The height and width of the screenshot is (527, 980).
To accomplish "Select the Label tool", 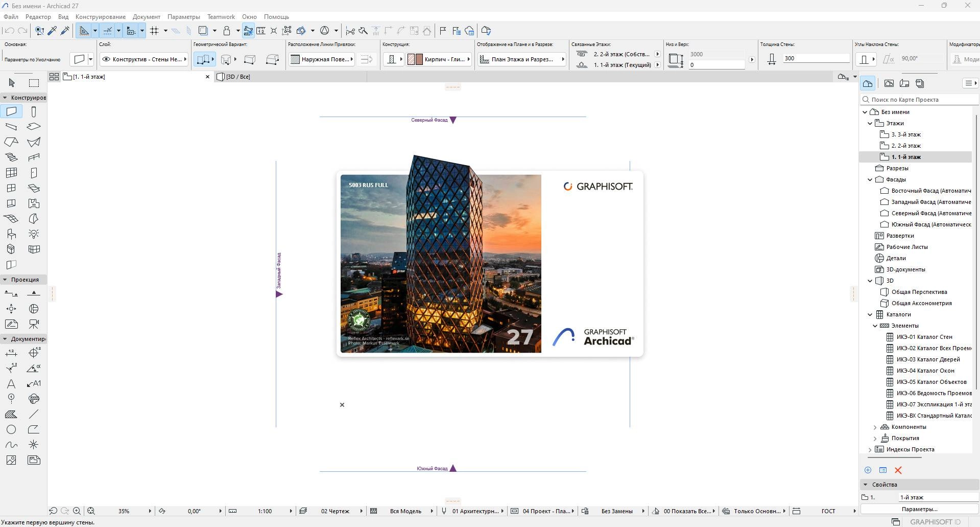I will (x=34, y=383).
